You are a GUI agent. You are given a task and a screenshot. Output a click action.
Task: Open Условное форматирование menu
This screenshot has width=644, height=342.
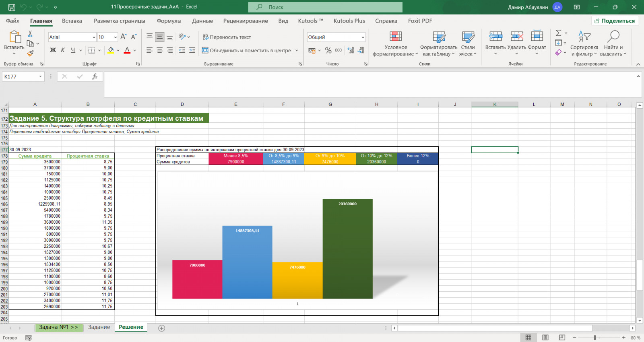click(396, 43)
